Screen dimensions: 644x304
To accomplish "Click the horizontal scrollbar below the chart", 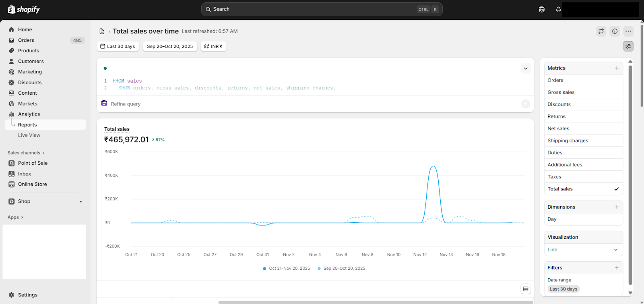I will point(376,302).
